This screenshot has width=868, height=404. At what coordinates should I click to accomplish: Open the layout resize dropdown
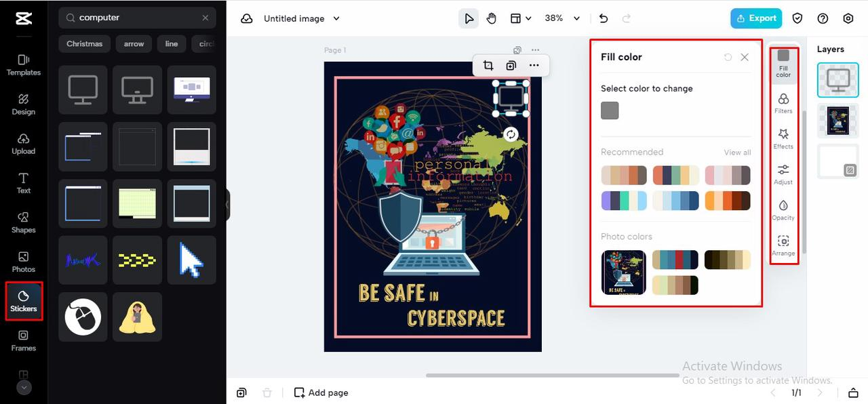[x=521, y=18]
